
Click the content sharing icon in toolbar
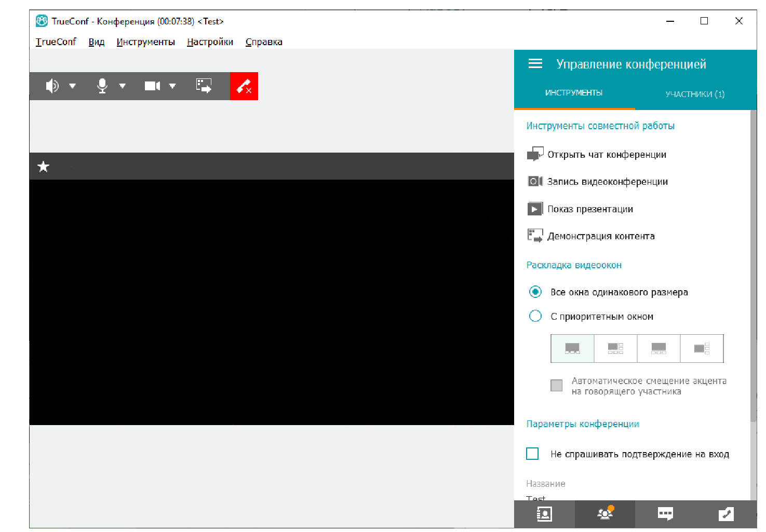pyautogui.click(x=204, y=86)
